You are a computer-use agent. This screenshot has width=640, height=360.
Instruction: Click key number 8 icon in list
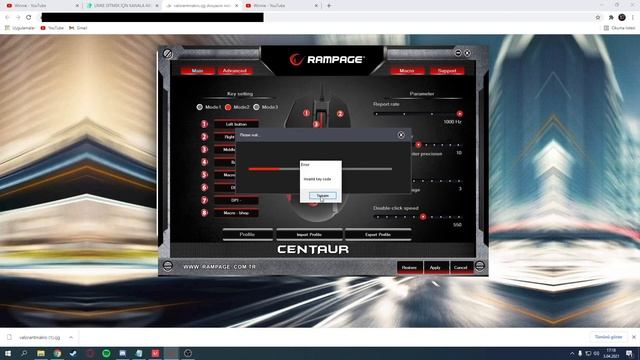(204, 213)
